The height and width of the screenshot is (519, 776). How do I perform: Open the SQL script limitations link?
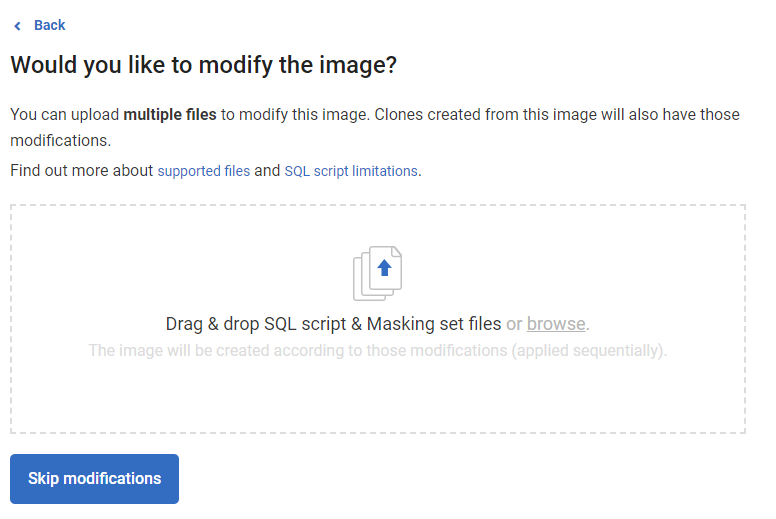tap(351, 171)
